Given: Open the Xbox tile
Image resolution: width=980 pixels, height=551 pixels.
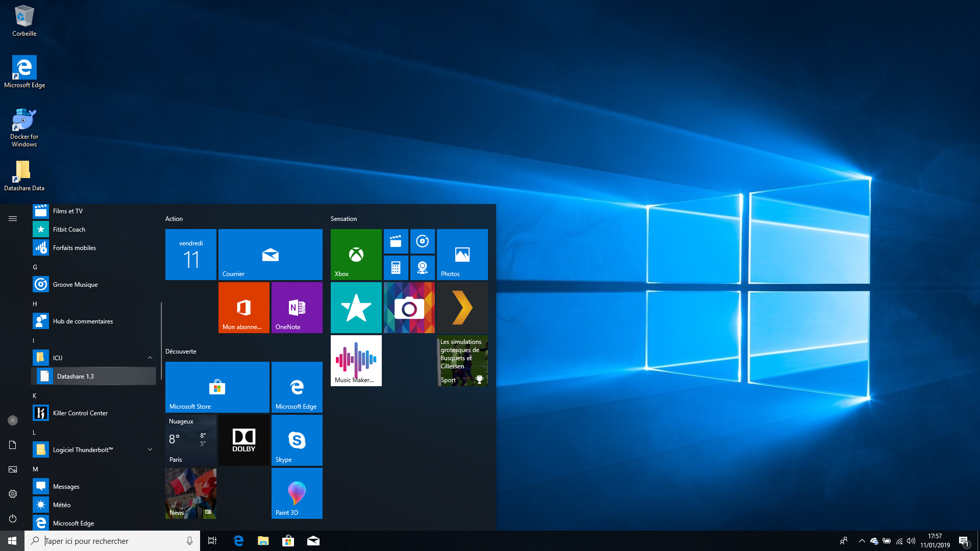Looking at the screenshot, I should 356,254.
